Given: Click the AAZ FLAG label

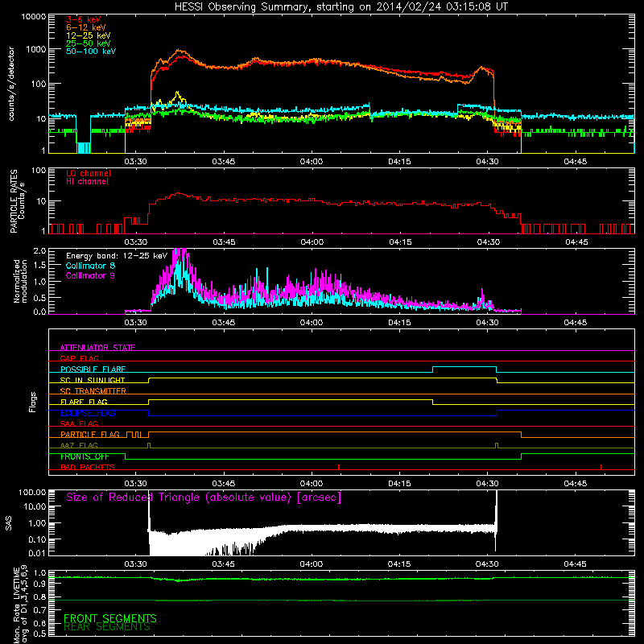Looking at the screenshot, I should click(x=79, y=445).
